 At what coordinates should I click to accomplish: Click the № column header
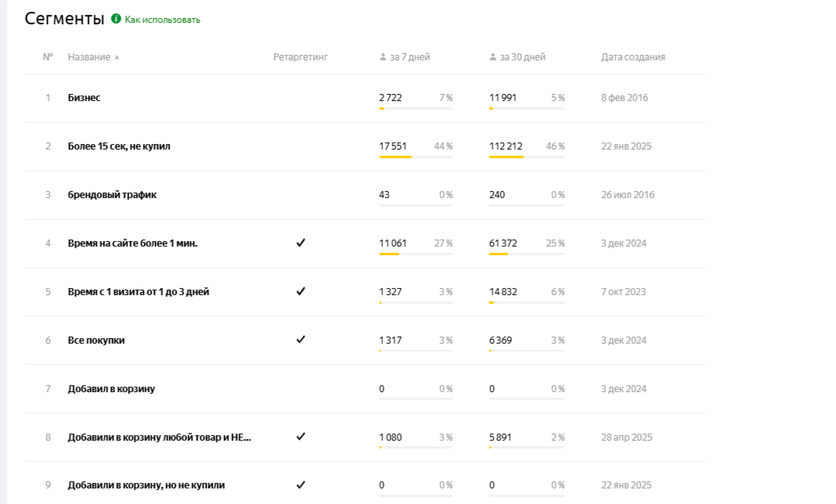pos(48,57)
